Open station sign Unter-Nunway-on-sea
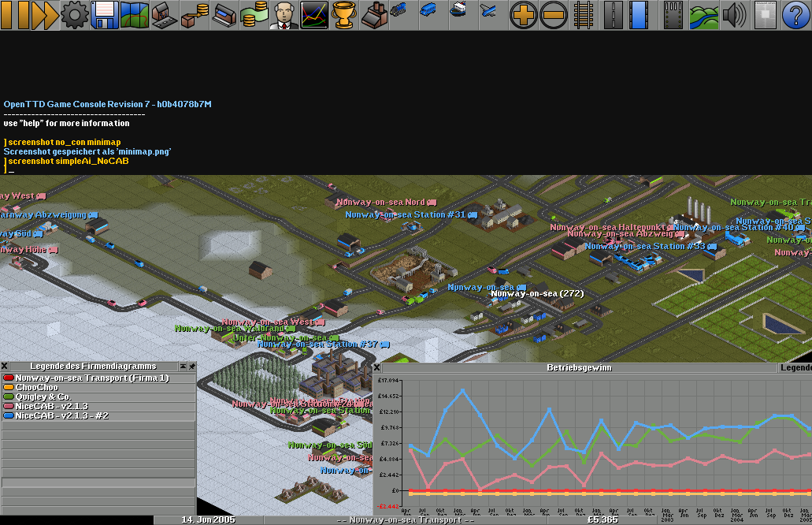 coord(285,338)
